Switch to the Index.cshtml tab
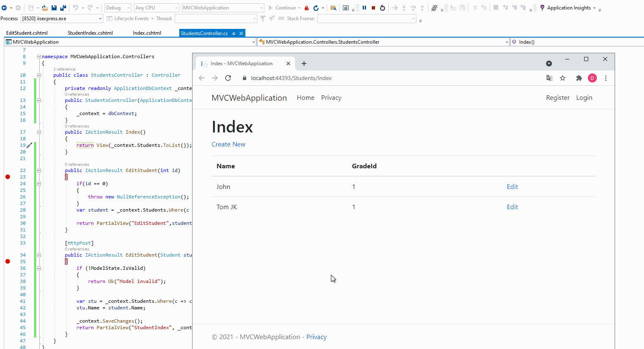This screenshot has height=349, width=644. [x=147, y=33]
